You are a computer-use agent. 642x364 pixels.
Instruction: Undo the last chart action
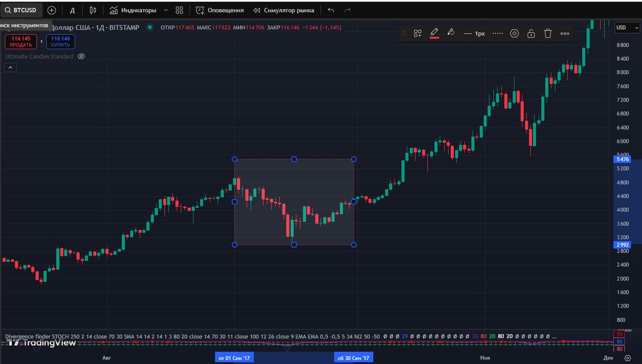pos(331,10)
